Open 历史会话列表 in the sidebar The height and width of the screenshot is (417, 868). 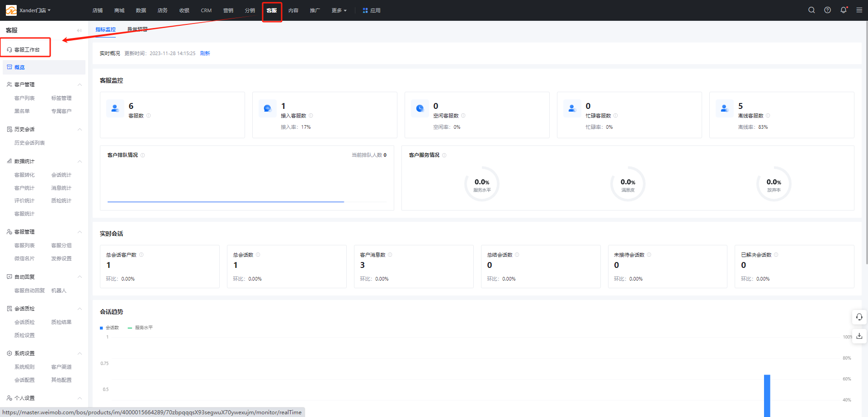pyautogui.click(x=29, y=143)
